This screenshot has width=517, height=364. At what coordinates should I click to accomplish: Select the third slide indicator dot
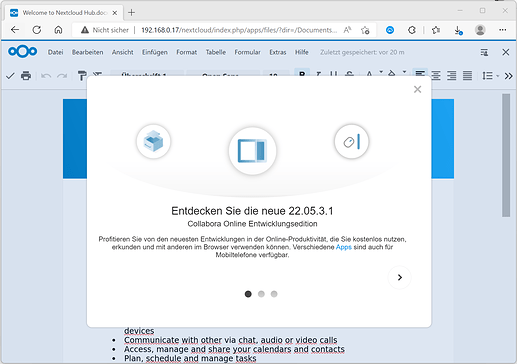pos(274,294)
